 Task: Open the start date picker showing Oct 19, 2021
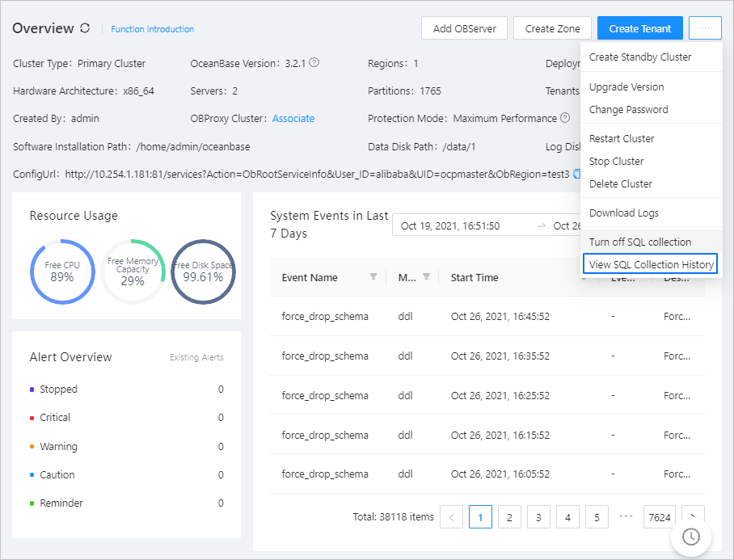[450, 226]
